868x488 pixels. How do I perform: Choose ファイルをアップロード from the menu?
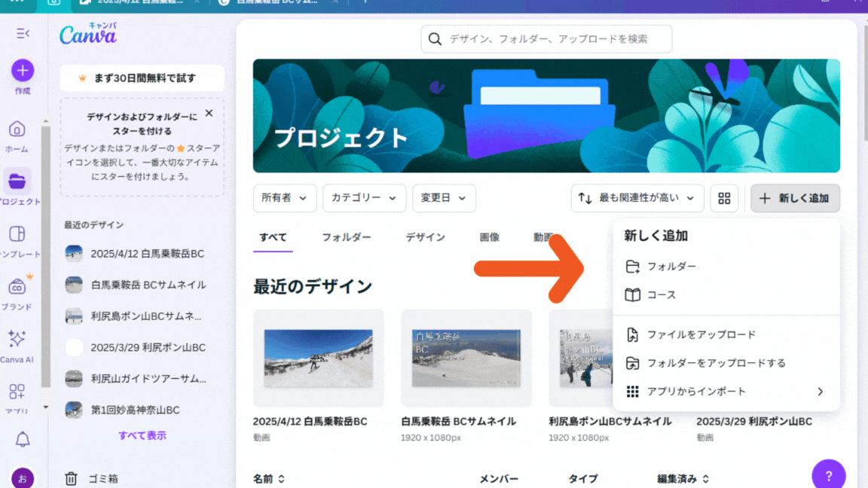pyautogui.click(x=701, y=334)
